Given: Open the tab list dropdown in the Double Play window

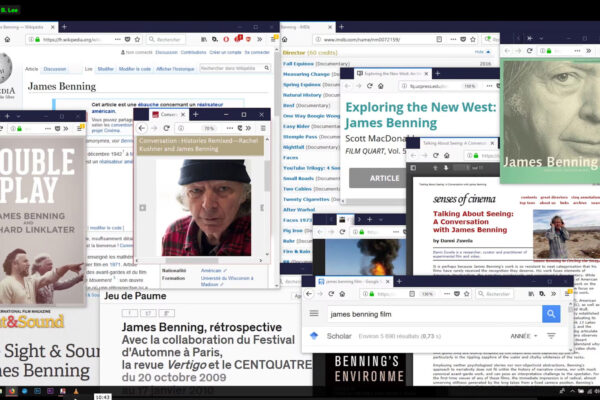Looking at the screenshot, I should coord(18,116).
